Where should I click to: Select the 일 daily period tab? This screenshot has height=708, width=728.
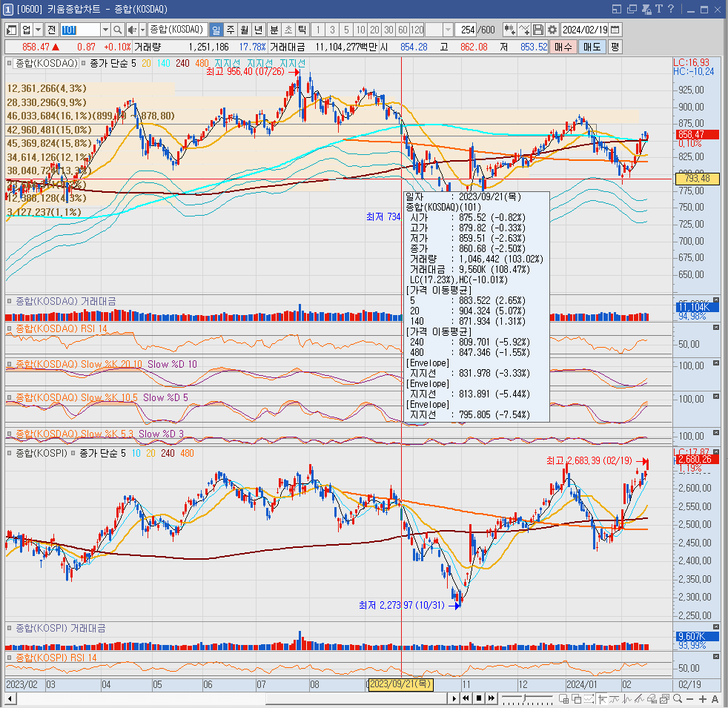(216, 30)
